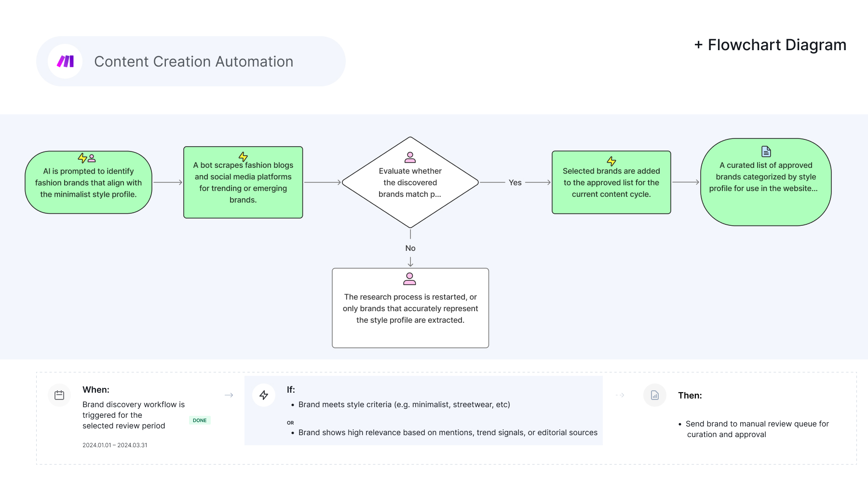Select the date range 2024.01.01 – 2024.03.31

coord(115,445)
